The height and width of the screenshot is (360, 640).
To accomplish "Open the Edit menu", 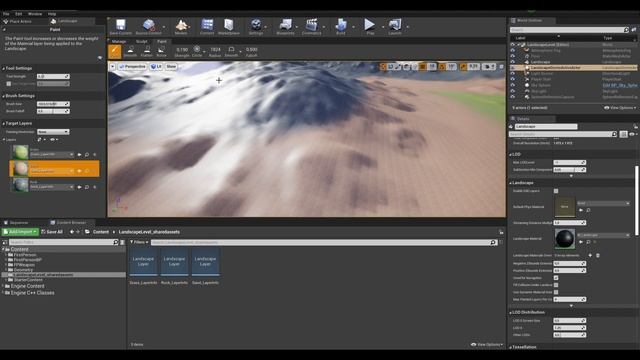I will point(19,14).
